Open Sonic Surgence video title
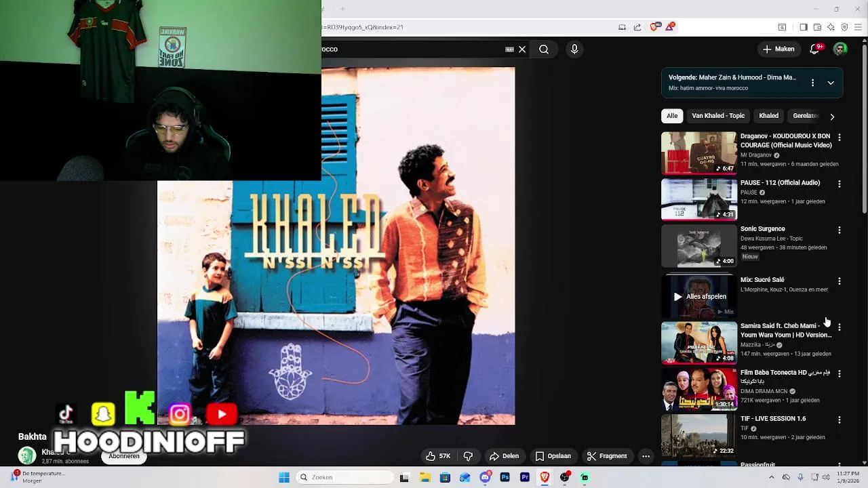The height and width of the screenshot is (488, 868). (762, 229)
